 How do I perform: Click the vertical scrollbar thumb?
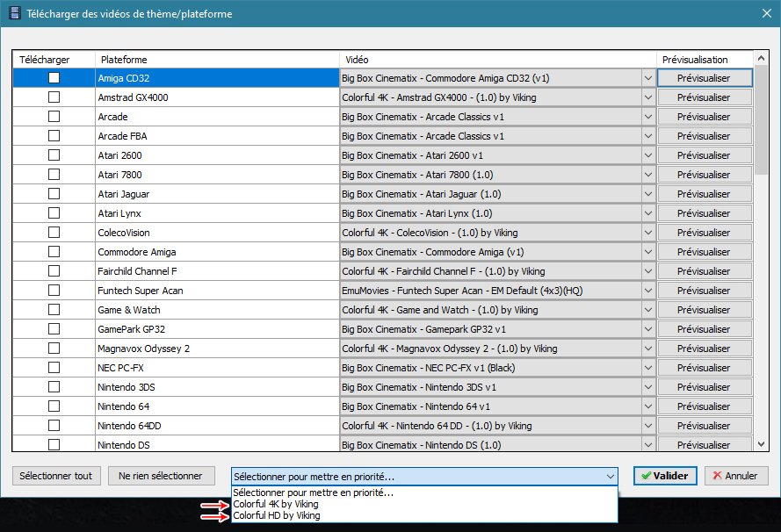tap(761, 119)
